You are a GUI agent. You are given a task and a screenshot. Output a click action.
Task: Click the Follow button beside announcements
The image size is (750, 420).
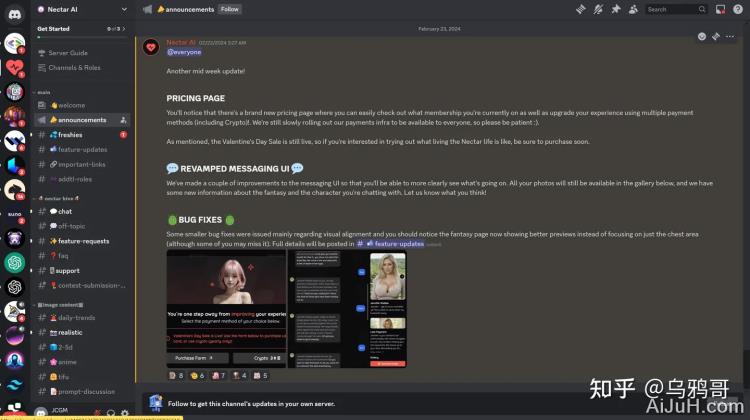coord(230,9)
